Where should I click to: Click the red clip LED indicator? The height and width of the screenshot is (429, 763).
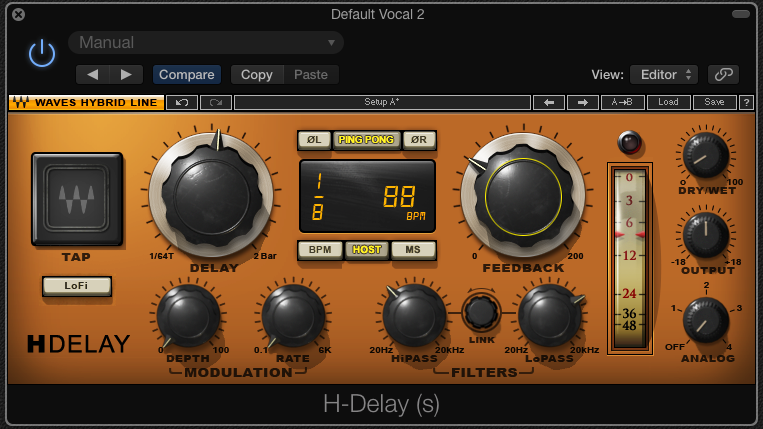click(629, 143)
